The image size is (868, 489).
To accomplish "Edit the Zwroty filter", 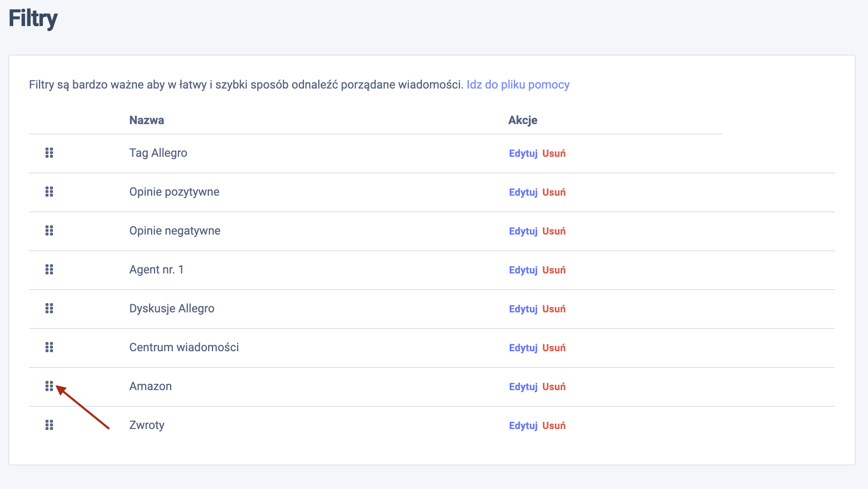I will coord(523,426).
